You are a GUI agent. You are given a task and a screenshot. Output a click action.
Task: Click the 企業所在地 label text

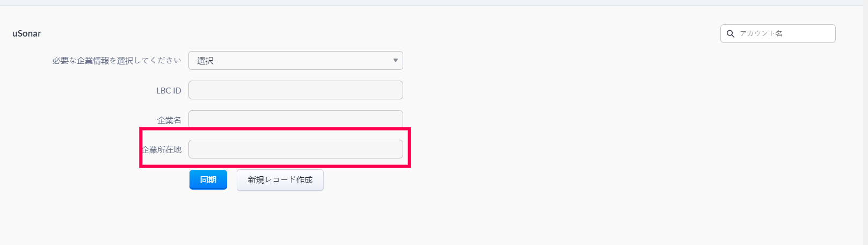tap(162, 150)
